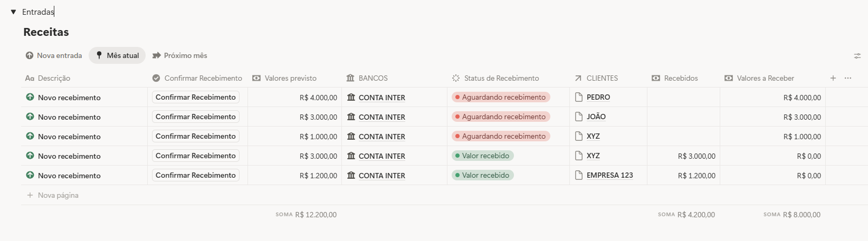Switch to the Próximo mês tab

[x=180, y=55]
